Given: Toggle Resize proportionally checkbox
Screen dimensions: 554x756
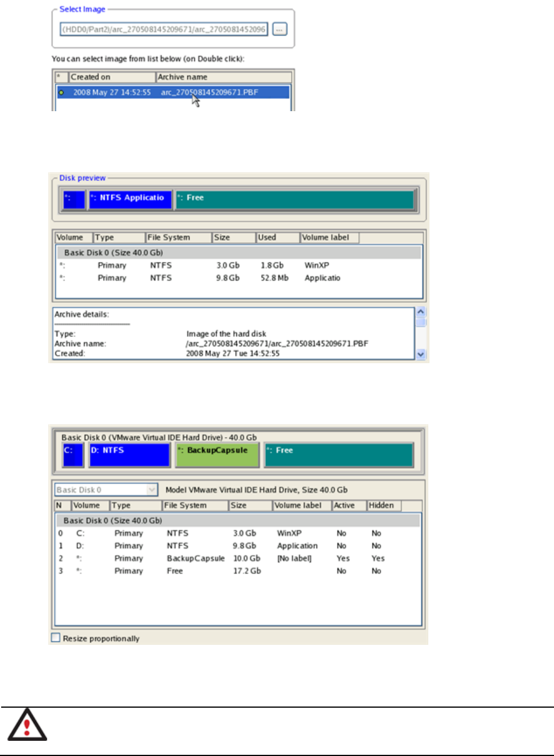Looking at the screenshot, I should click(56, 638).
